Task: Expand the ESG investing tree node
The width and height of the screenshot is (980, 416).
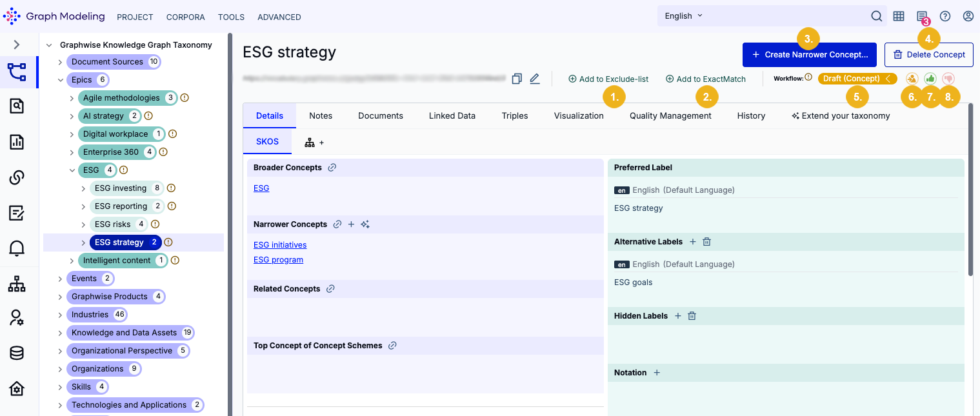Action: (x=83, y=188)
